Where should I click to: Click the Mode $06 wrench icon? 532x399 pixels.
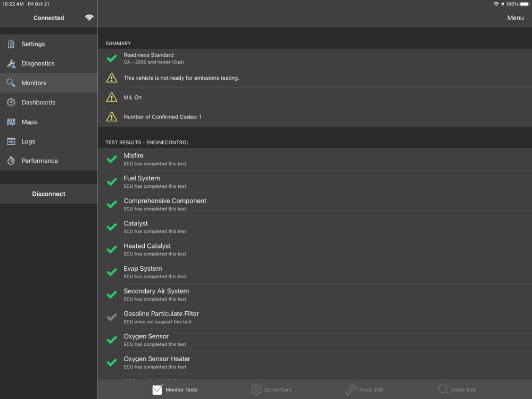(351, 389)
